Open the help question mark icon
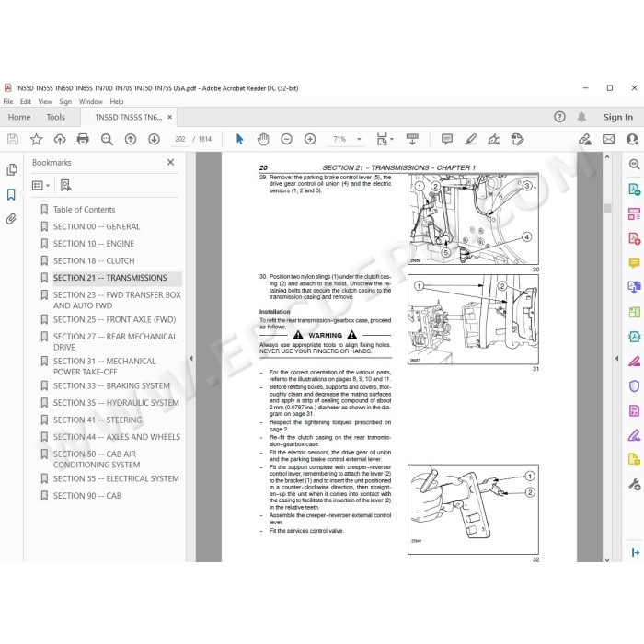This screenshot has height=644, width=644. [x=559, y=117]
